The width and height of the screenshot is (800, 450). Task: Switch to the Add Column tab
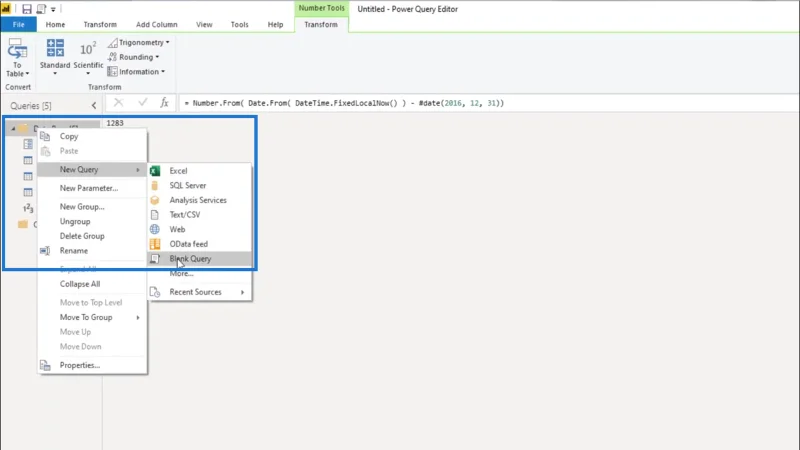(x=157, y=24)
